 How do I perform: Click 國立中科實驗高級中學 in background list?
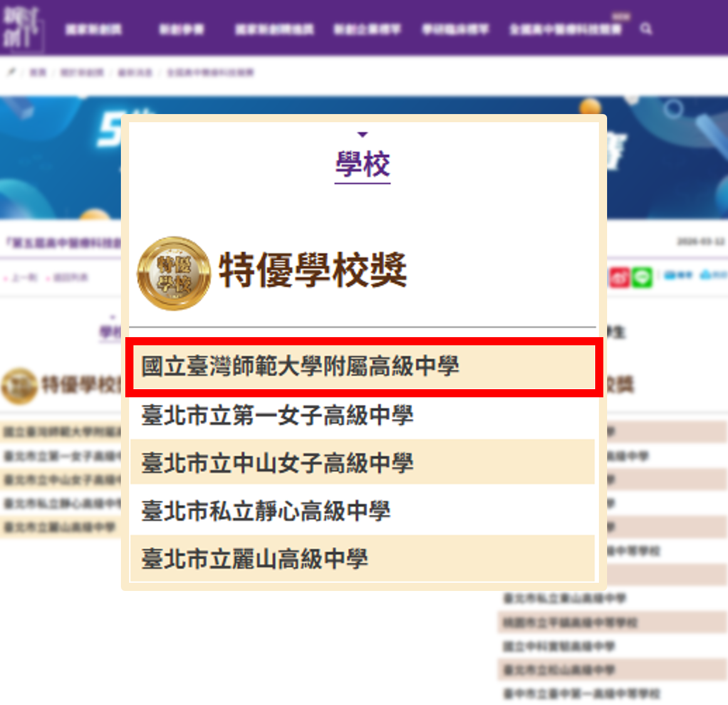click(x=559, y=646)
